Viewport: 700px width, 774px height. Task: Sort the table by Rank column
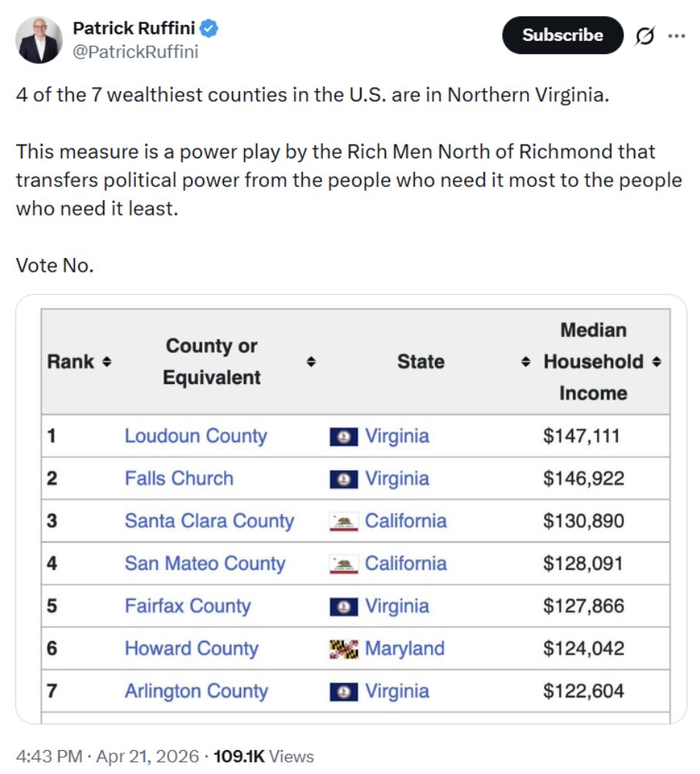click(107, 362)
